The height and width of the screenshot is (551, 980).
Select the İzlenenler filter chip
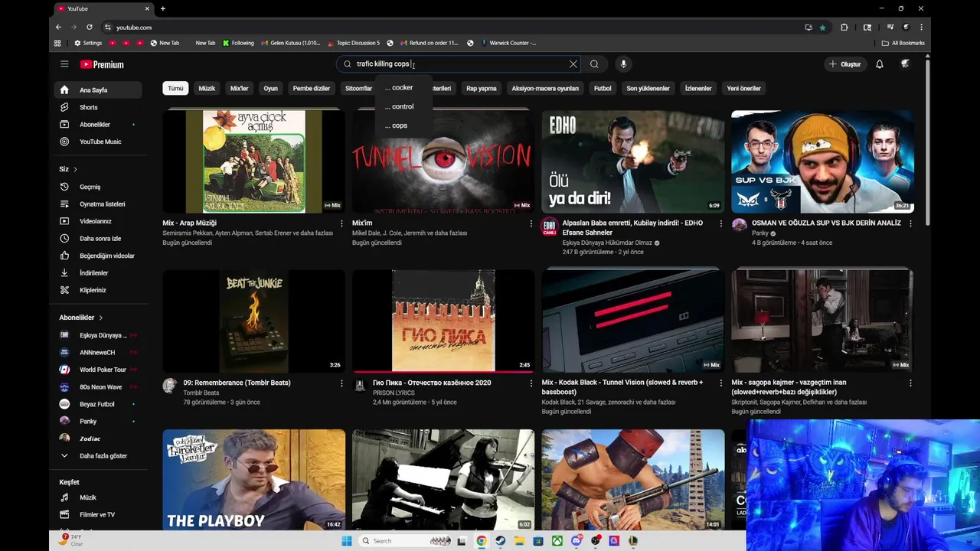pyautogui.click(x=698, y=88)
